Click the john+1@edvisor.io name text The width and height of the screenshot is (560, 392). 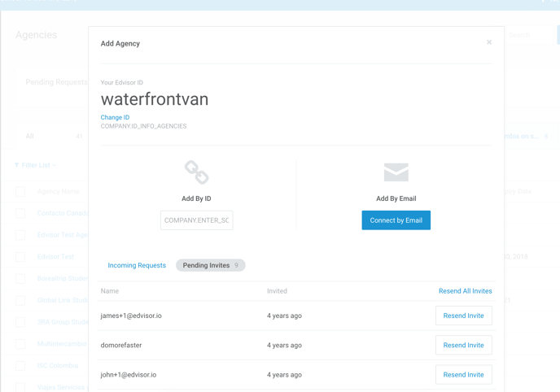point(129,375)
